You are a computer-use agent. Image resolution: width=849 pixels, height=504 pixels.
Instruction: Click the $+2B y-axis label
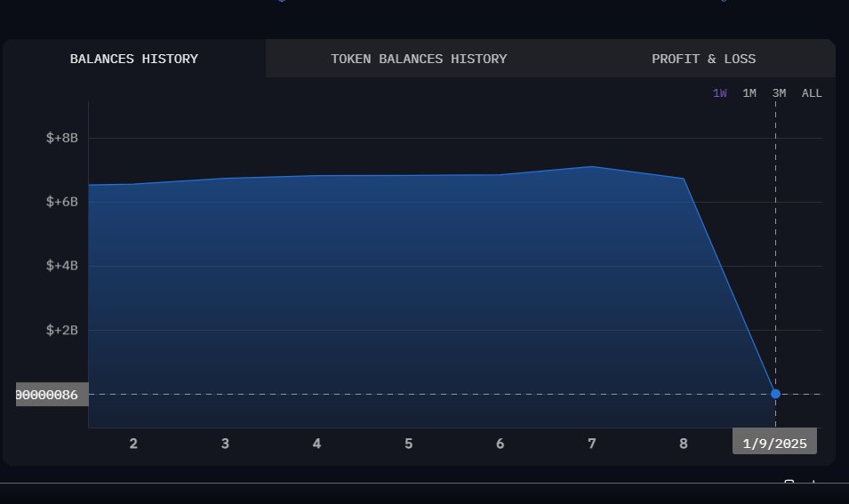[62, 330]
